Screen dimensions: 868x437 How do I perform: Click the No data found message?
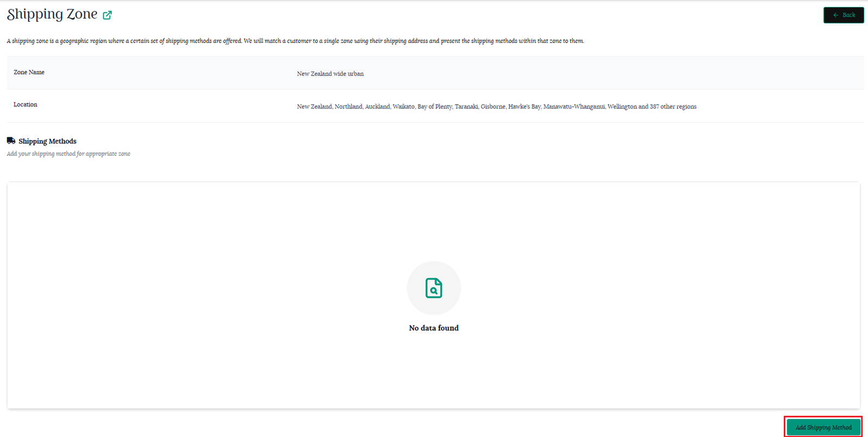434,328
